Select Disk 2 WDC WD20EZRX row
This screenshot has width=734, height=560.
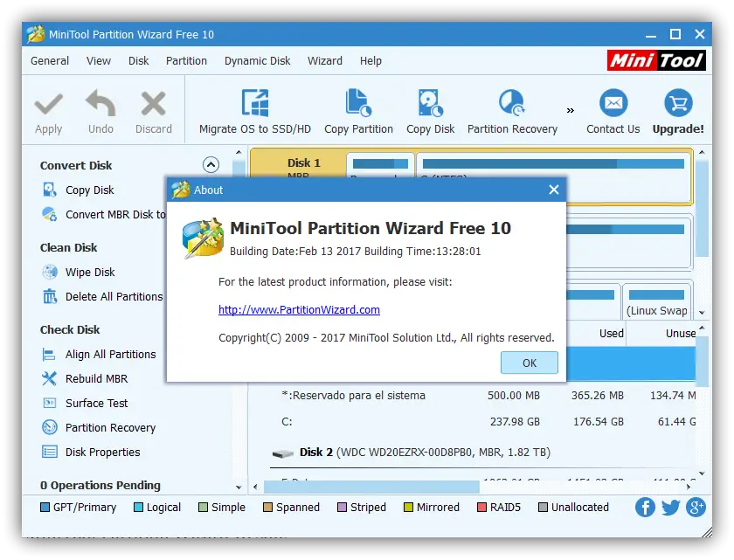(x=484, y=453)
